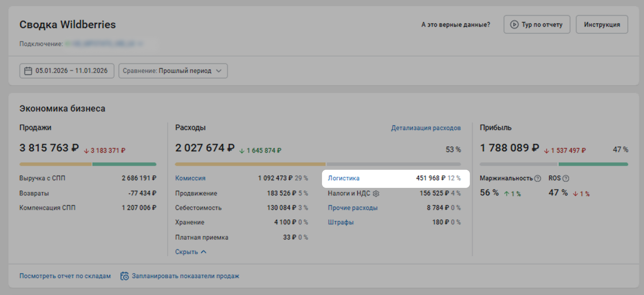Open Штрафы expense link
This screenshot has height=295, width=644.
point(341,222)
